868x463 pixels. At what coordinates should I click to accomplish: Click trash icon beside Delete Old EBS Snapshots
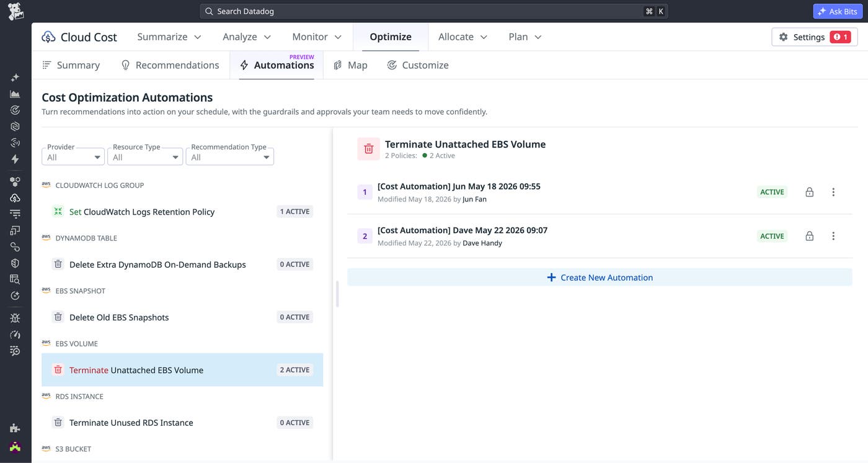[x=58, y=317]
